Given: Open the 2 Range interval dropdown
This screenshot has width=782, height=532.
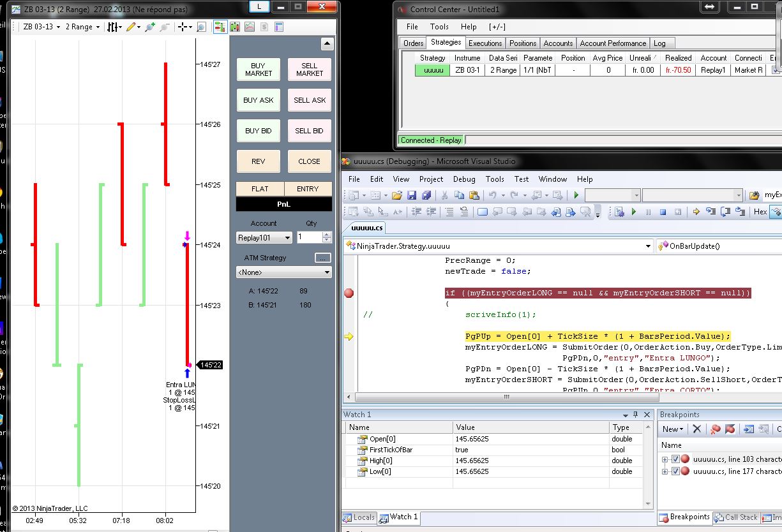Looking at the screenshot, I should point(82,27).
